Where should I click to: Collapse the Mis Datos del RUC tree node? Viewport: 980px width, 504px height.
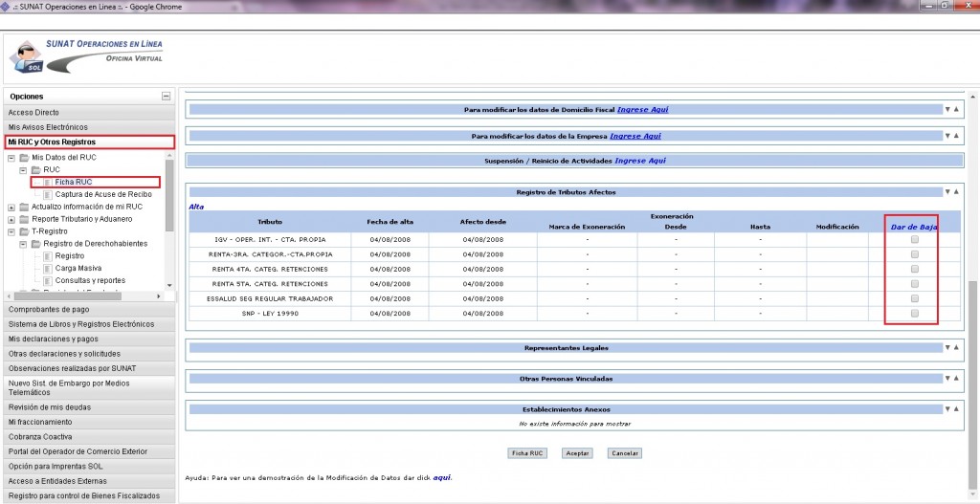click(x=11, y=158)
